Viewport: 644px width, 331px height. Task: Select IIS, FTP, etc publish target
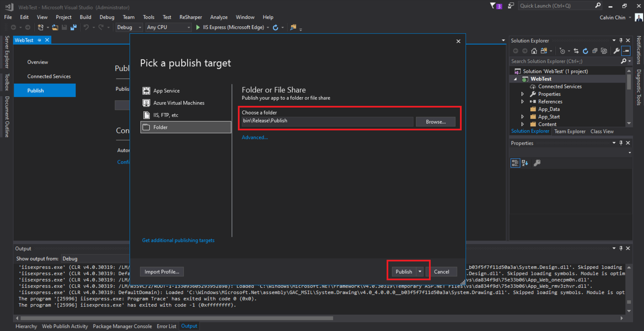(x=186, y=115)
